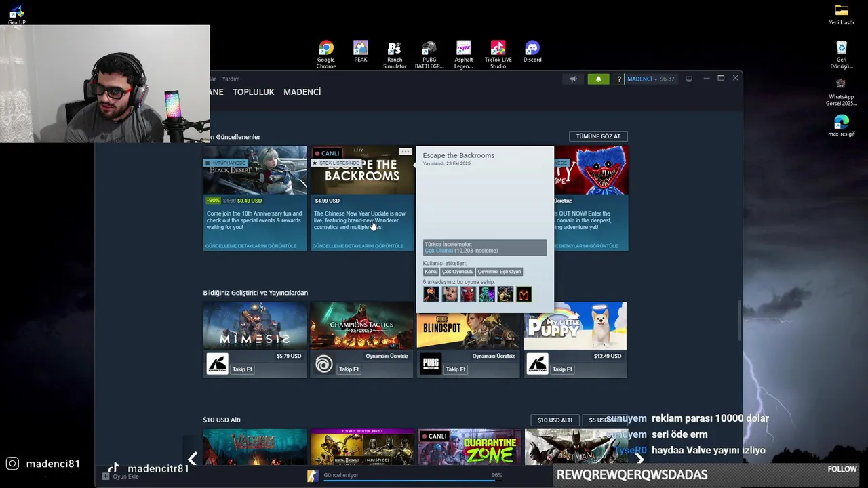The height and width of the screenshot is (488, 868).
Task: Open Poppy Playtime capsule image
Action: (x=591, y=170)
